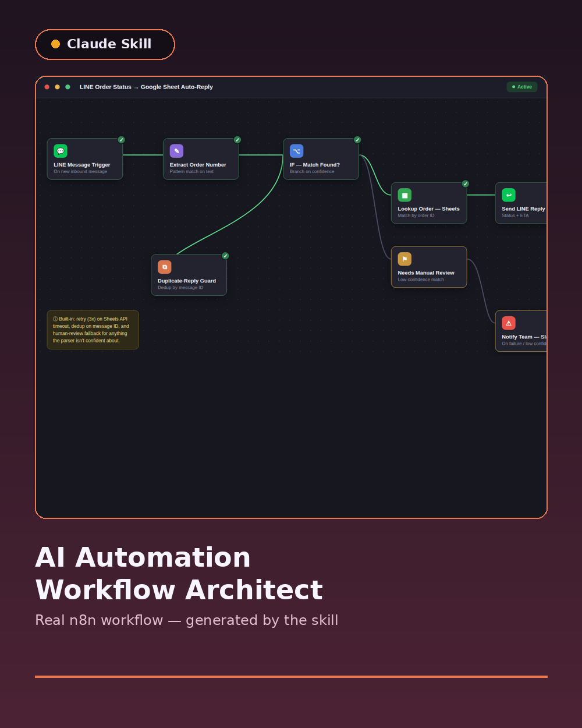Select the 'Extract Order Number' node title
This screenshot has height=728, width=582.
(x=198, y=165)
